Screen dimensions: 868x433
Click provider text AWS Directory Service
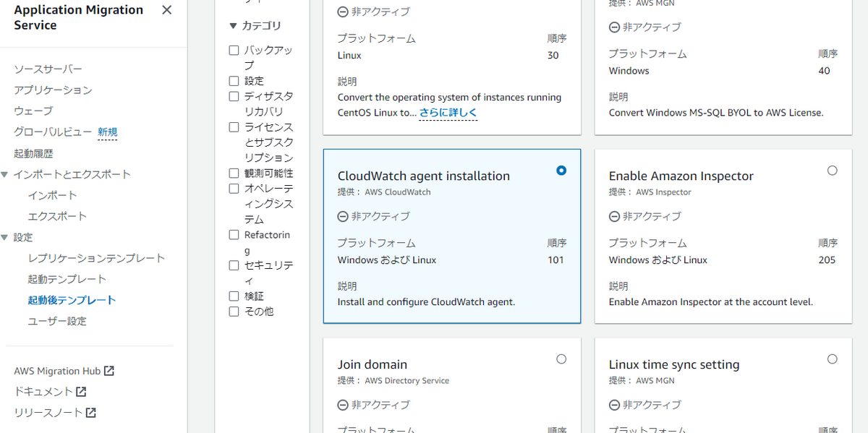coord(407,381)
